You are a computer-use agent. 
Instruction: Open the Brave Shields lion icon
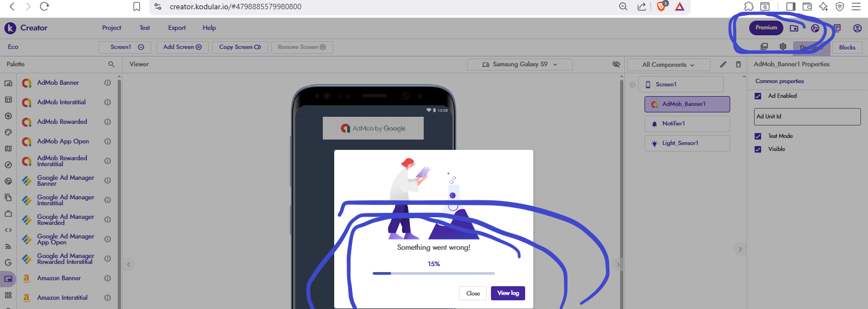pyautogui.click(x=661, y=7)
